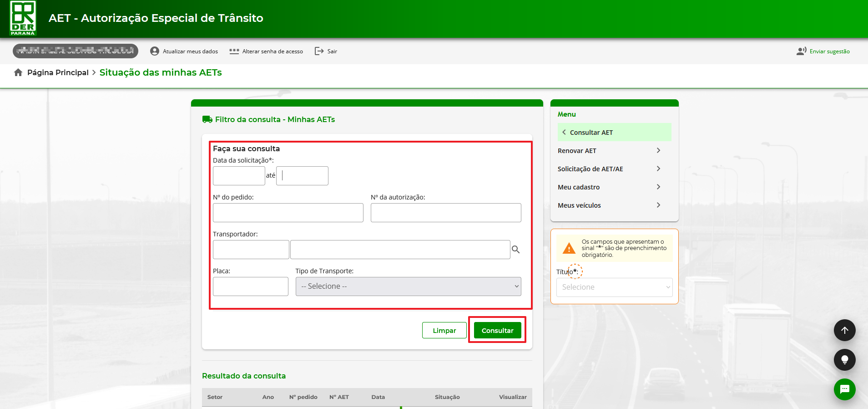Focus the Placa text field

click(250, 286)
